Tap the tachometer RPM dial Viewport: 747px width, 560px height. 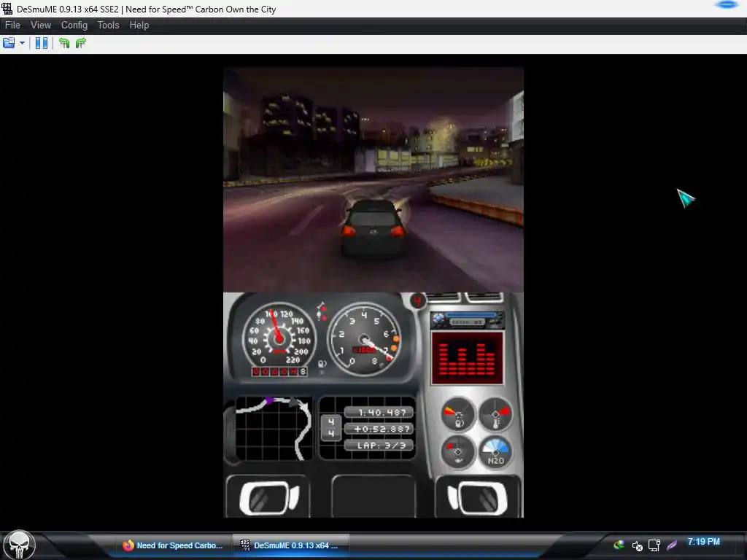[x=365, y=338]
